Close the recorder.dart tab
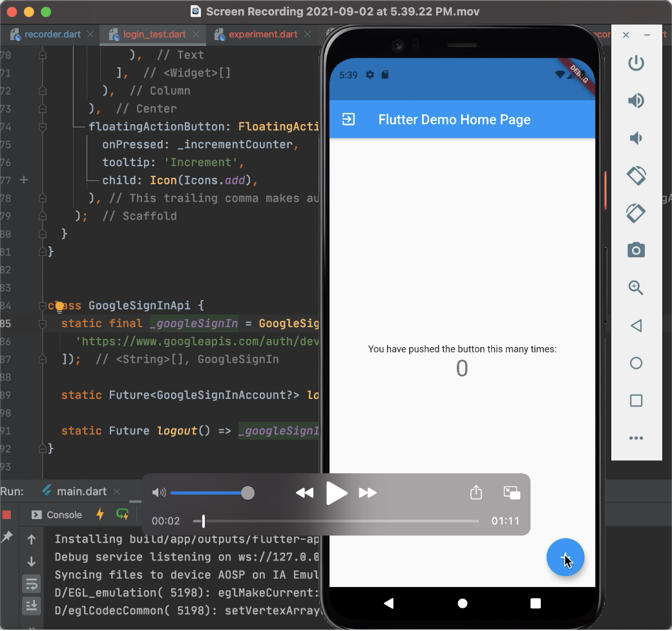The width and height of the screenshot is (672, 631). point(90,34)
